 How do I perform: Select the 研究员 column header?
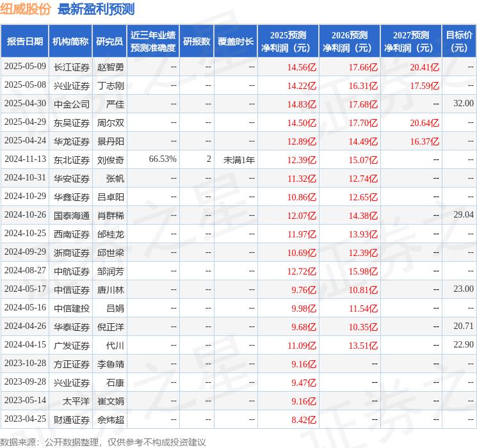(109, 41)
